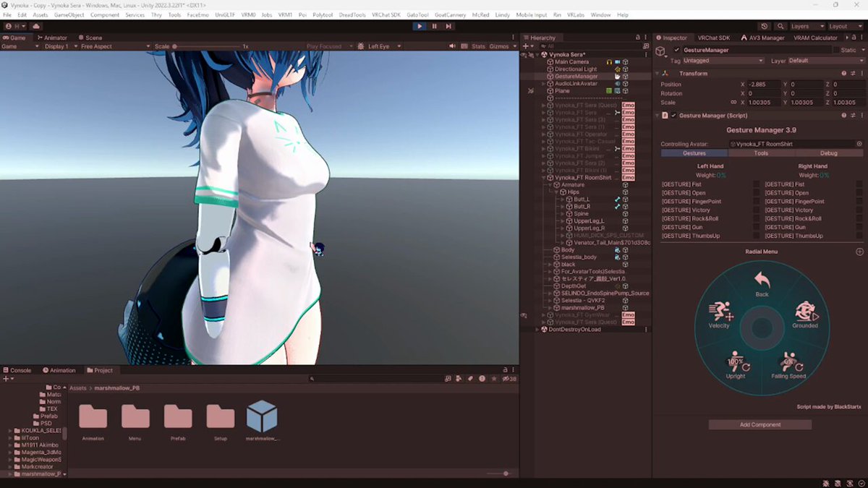Open the GameObject menu

[69, 14]
